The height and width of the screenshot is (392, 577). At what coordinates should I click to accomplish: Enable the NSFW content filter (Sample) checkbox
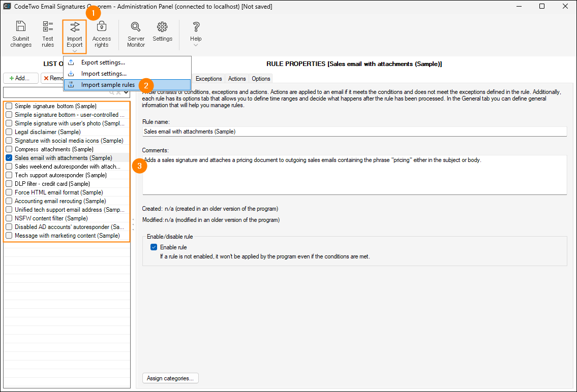(x=9, y=218)
